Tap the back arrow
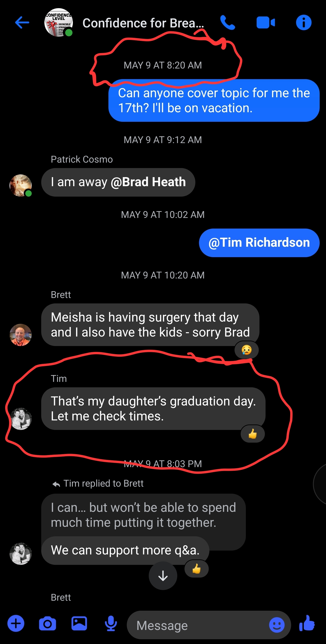The height and width of the screenshot is (644, 326). pos(22,23)
